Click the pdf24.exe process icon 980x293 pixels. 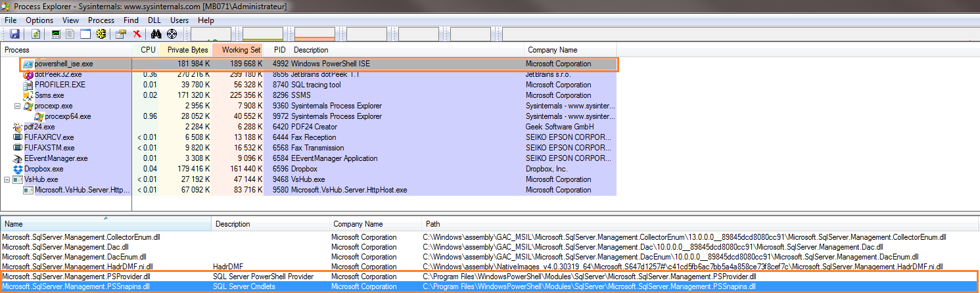tap(18, 127)
